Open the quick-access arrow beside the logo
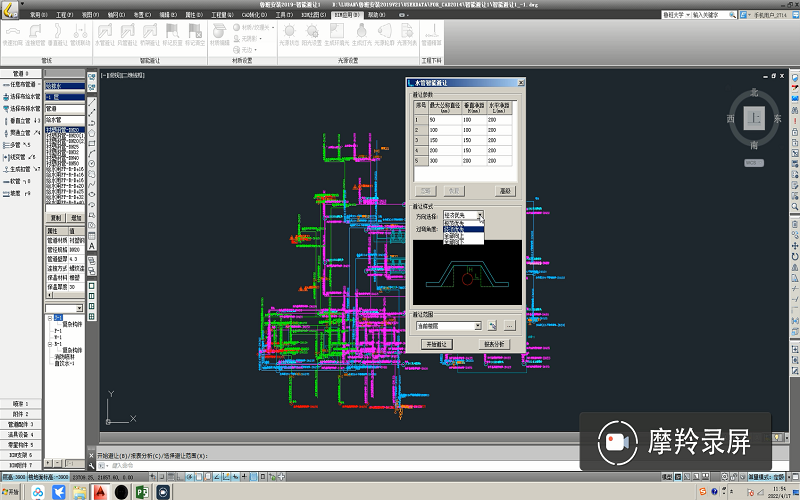This screenshot has height=500, width=800. [22, 4]
